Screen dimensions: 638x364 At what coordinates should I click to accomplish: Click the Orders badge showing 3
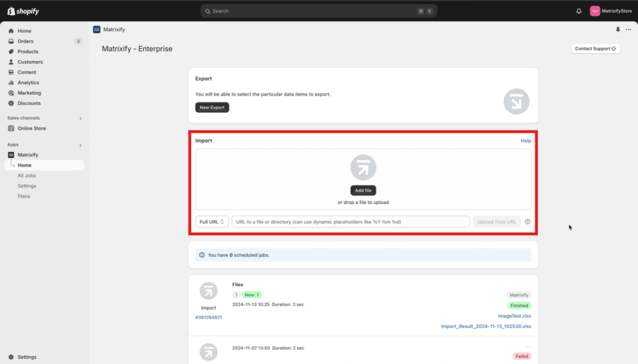click(78, 41)
